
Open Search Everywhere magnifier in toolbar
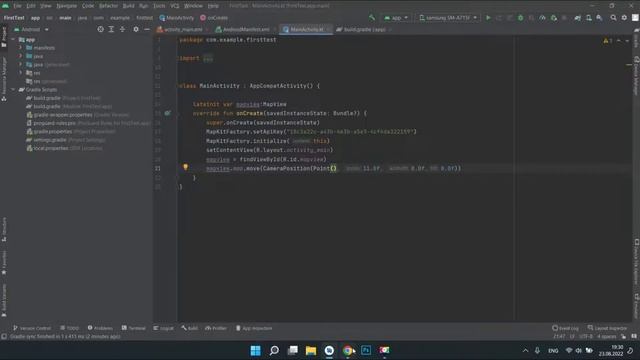613,18
